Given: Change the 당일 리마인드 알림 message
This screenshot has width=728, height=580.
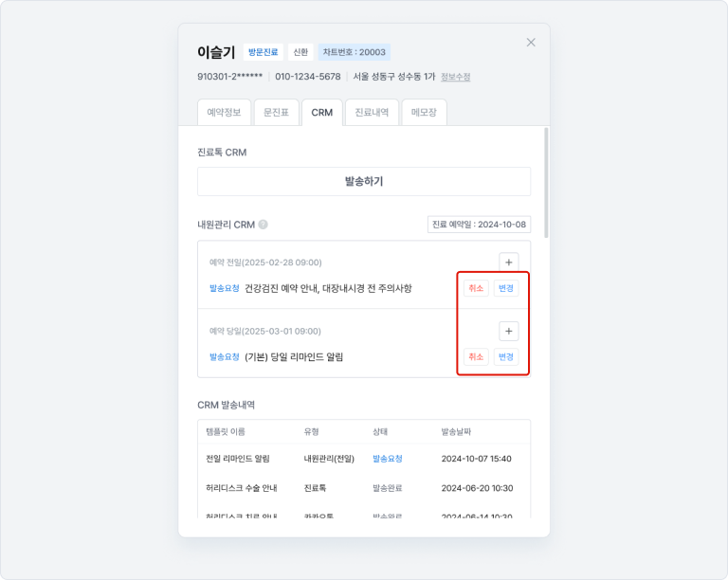Looking at the screenshot, I should click(x=506, y=356).
